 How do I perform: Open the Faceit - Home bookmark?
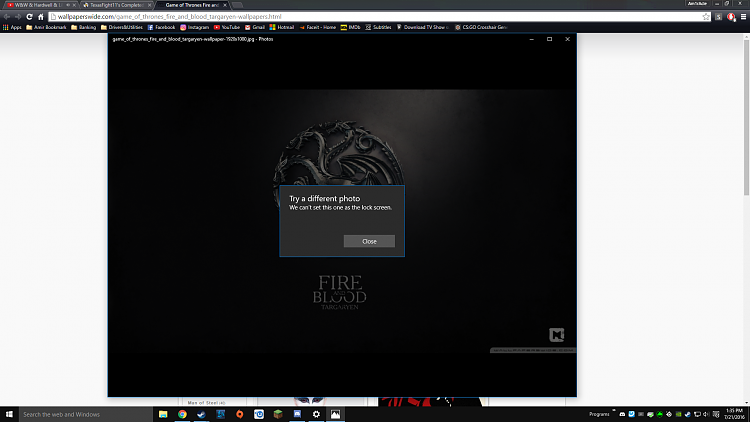(318, 27)
